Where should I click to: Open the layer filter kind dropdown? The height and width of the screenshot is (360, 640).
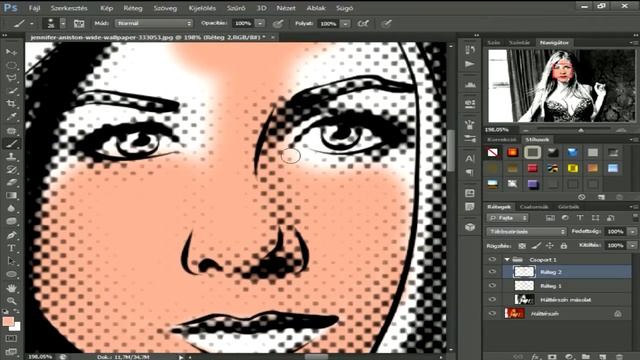click(507, 218)
